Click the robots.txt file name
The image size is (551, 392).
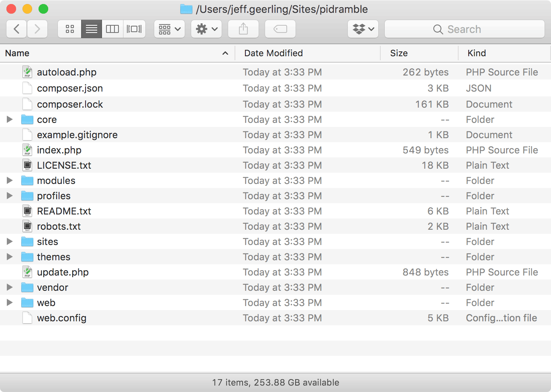(59, 227)
